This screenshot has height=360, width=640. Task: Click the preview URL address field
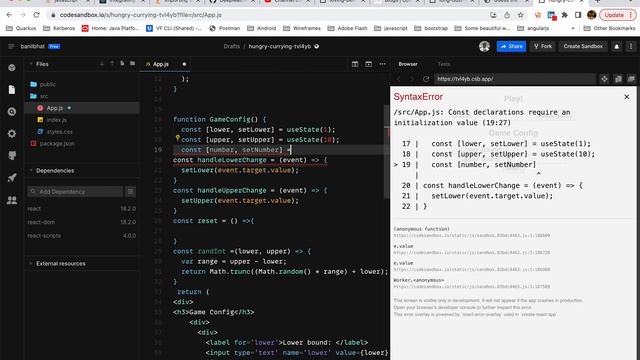pyautogui.click(x=514, y=79)
